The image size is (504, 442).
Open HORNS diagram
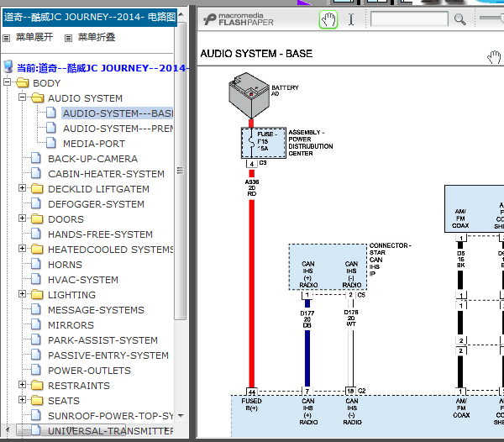65,265
